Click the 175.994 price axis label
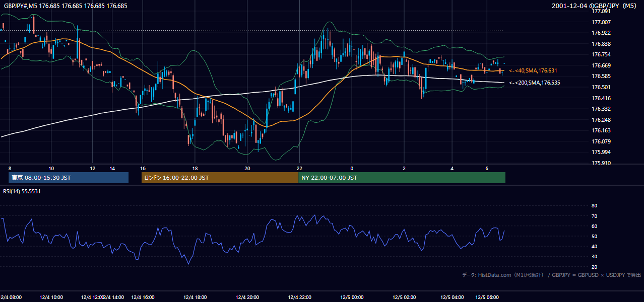Image resolution: width=644 pixels, height=302 pixels. [601, 152]
